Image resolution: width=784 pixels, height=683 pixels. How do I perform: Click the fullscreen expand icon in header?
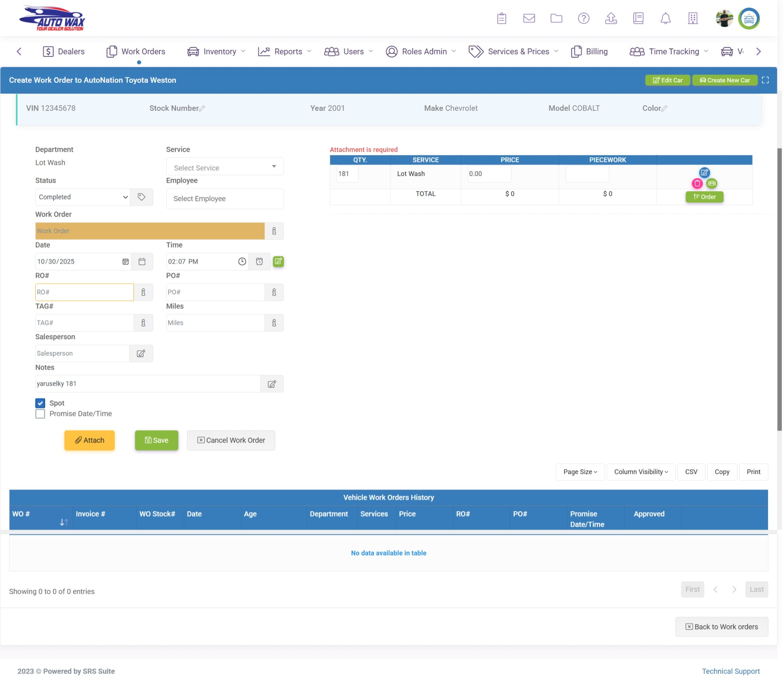coord(765,80)
